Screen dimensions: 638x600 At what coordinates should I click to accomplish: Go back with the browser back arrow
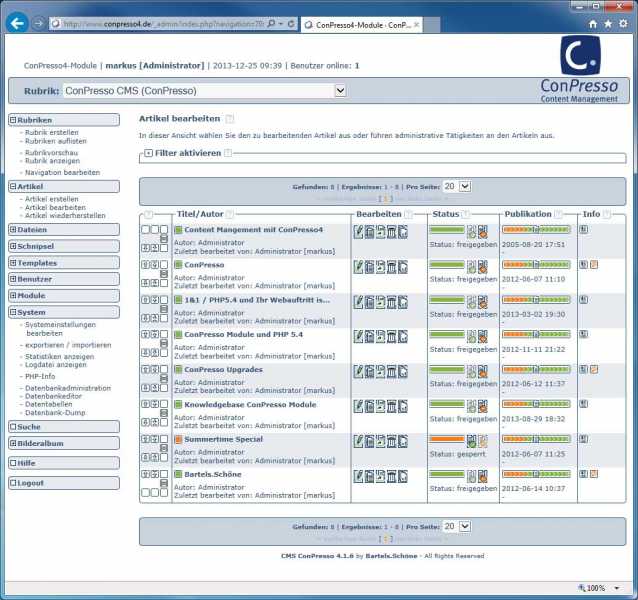(x=17, y=23)
